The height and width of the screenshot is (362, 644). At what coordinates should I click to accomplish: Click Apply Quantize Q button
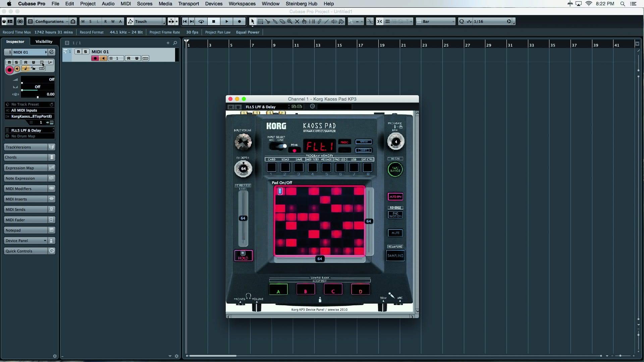462,21
